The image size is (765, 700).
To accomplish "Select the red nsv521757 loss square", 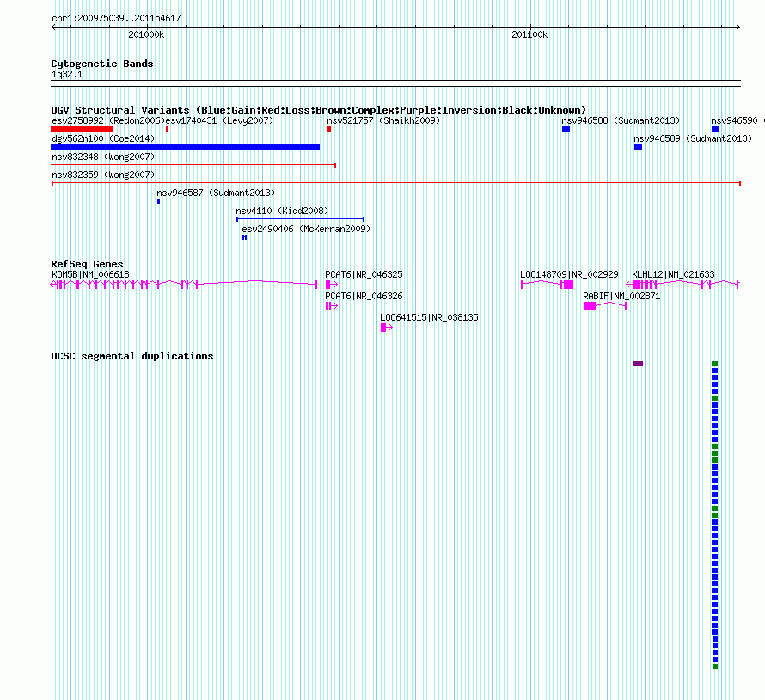I will [x=329, y=129].
